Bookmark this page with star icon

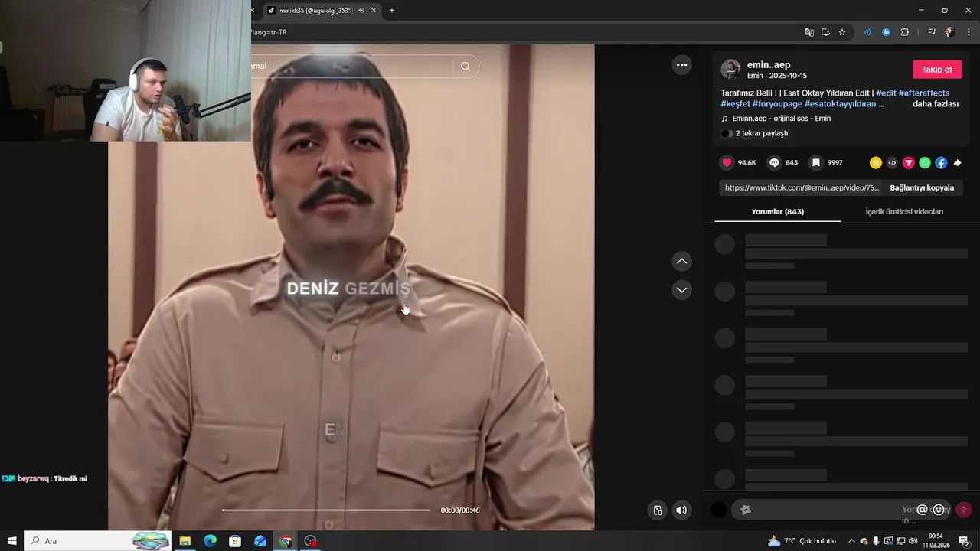point(842,32)
